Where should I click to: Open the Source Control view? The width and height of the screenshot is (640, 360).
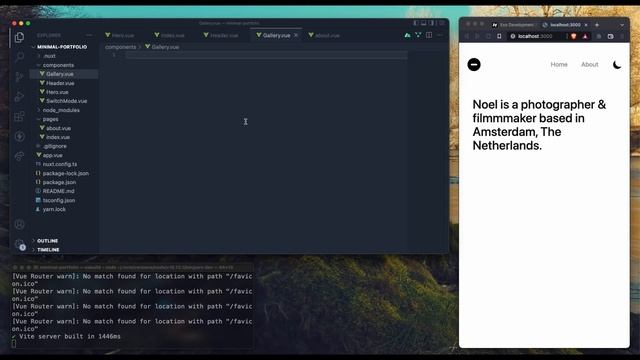pos(19,77)
